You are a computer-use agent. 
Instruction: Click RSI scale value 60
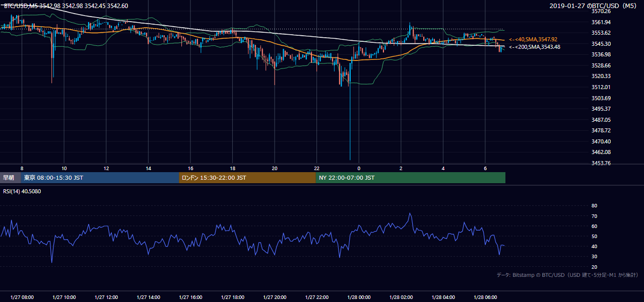594,226
